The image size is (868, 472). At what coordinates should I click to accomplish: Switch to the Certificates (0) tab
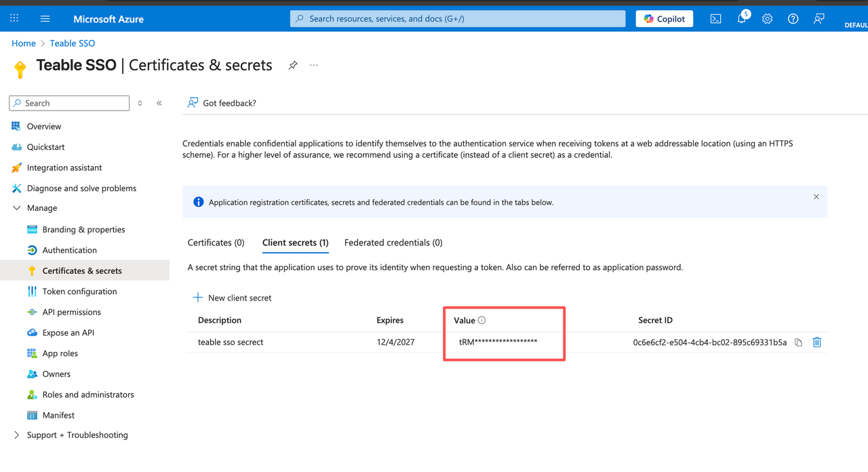click(x=216, y=242)
